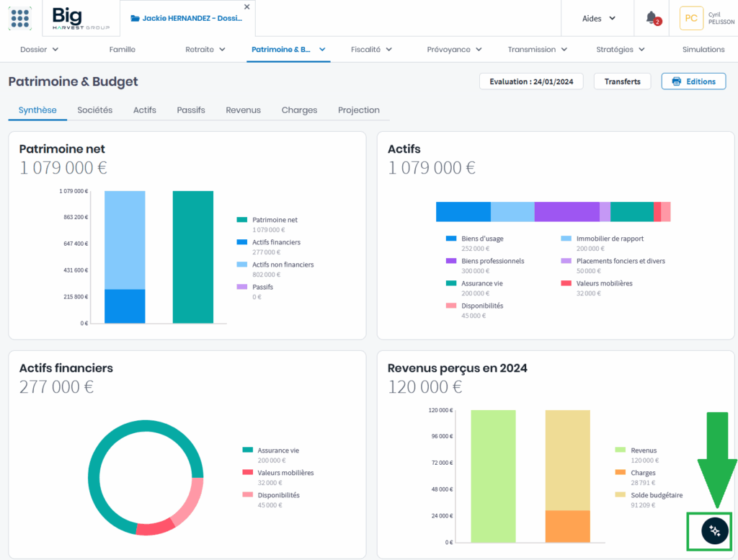
Task: Open the apps grid launcher icon
Action: (x=20, y=18)
